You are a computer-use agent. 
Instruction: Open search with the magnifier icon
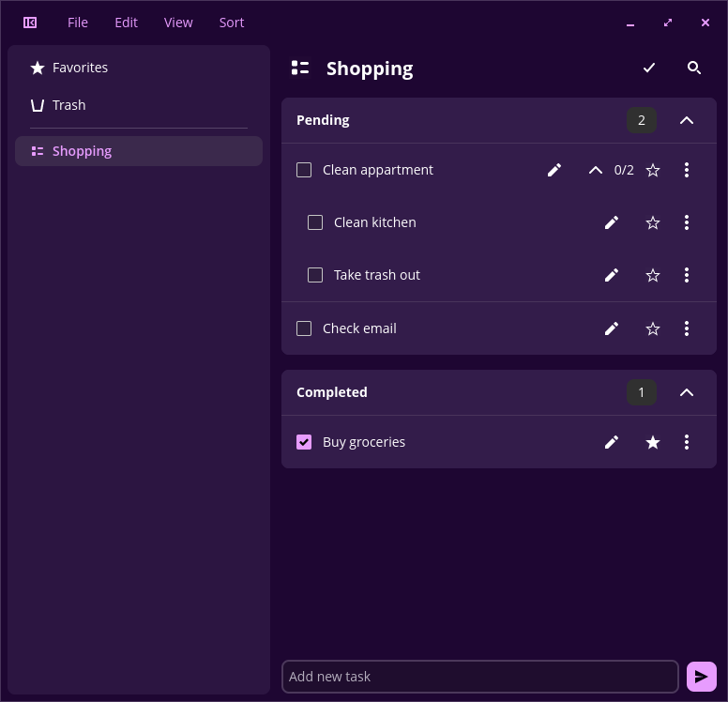click(x=694, y=68)
